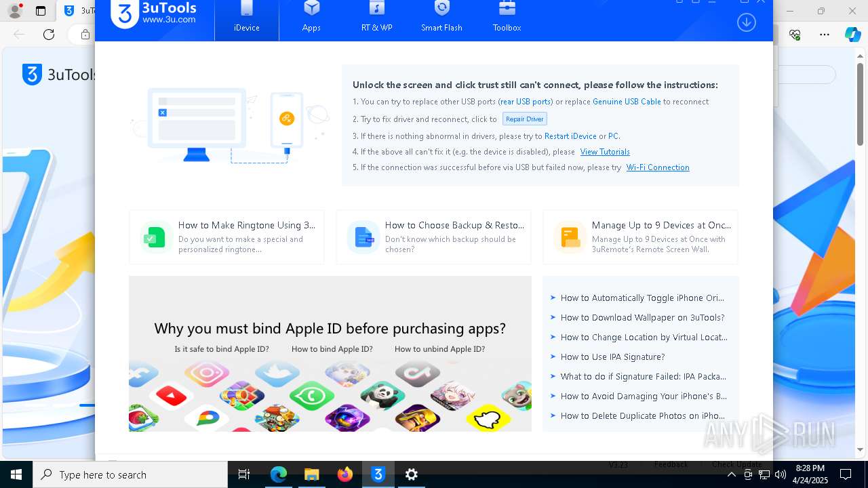Screen dimensions: 868x488
Task: Open the Windows Start menu
Action: (x=16, y=474)
